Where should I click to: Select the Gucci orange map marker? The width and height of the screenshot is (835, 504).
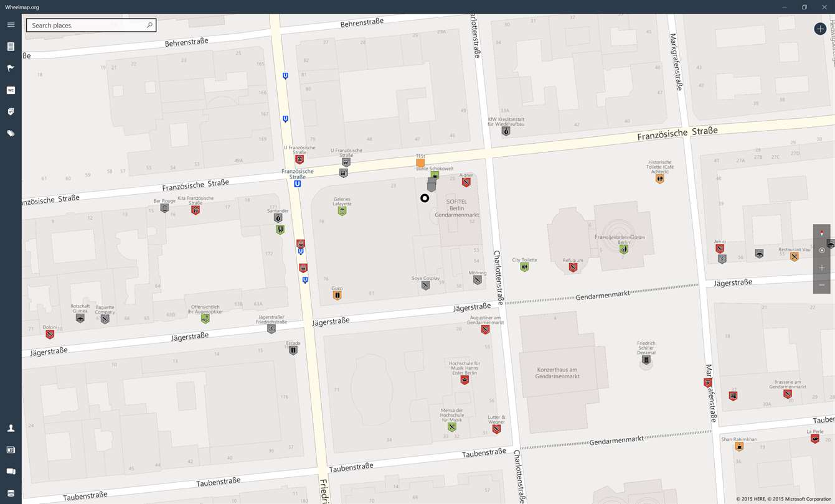pos(337,296)
